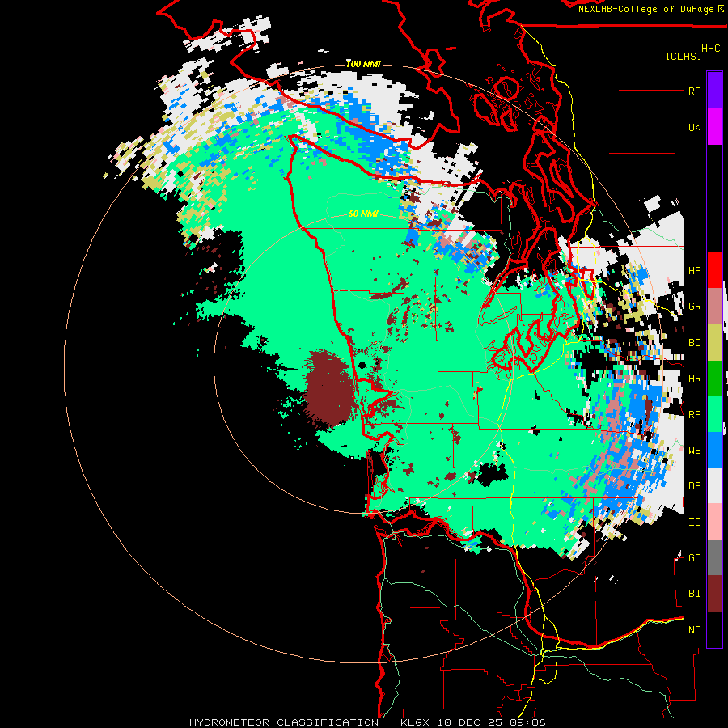Select the WS blue legend swatch
The width and height of the screenshot is (728, 728).
(714, 450)
